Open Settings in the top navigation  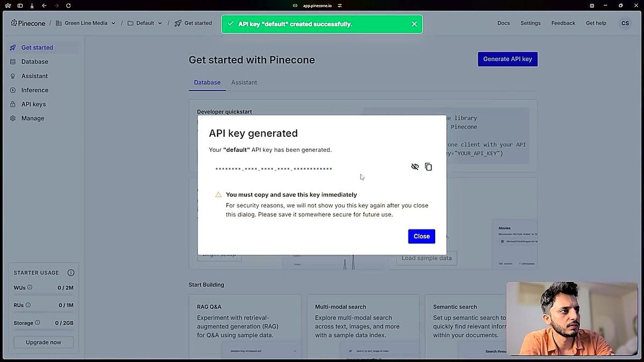click(530, 23)
